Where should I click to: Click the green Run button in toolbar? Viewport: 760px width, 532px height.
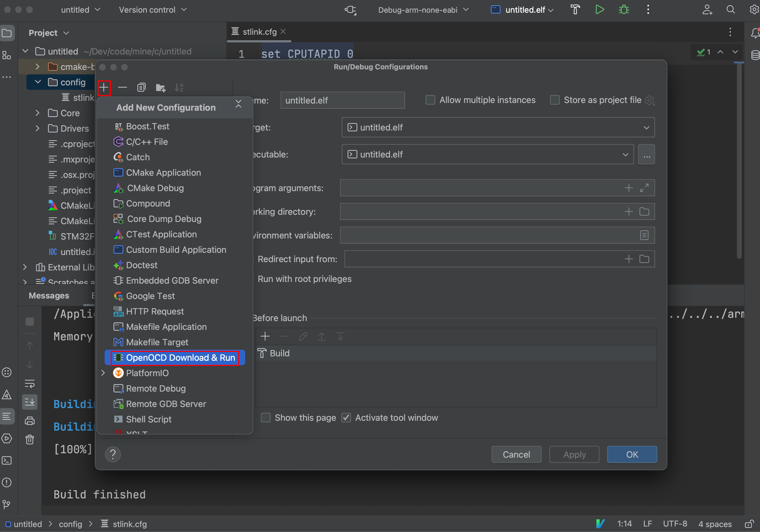tap(599, 10)
